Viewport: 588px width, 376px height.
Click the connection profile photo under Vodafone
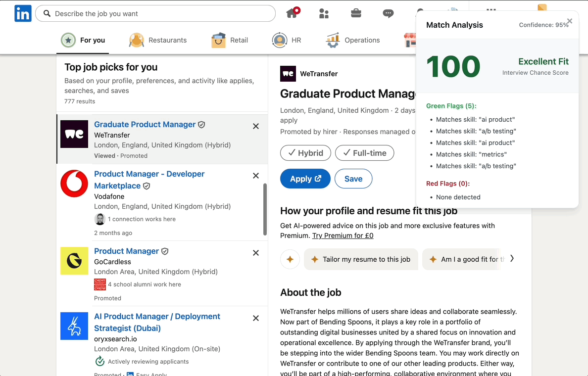100,219
